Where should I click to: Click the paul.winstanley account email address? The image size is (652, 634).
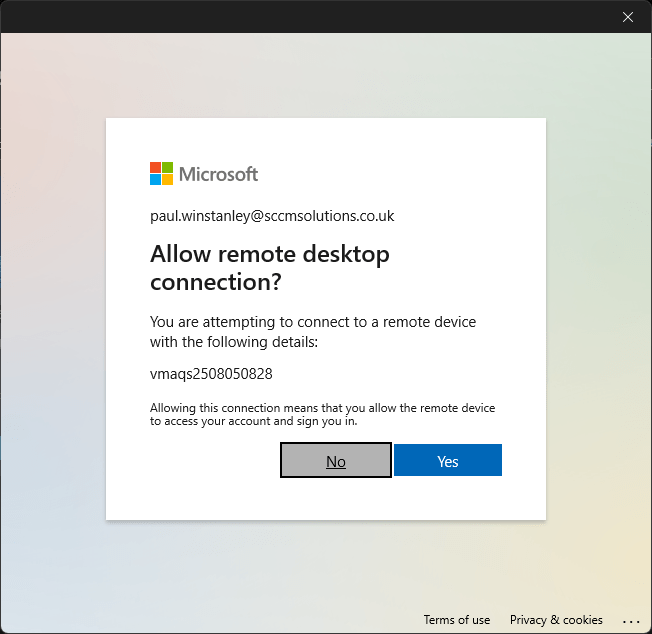(x=272, y=216)
